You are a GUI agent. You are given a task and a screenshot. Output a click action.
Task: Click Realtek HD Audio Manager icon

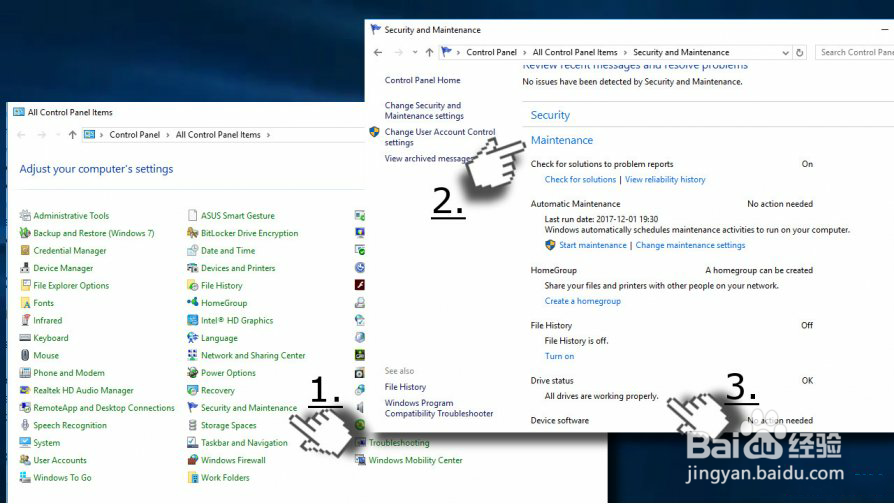[25, 390]
